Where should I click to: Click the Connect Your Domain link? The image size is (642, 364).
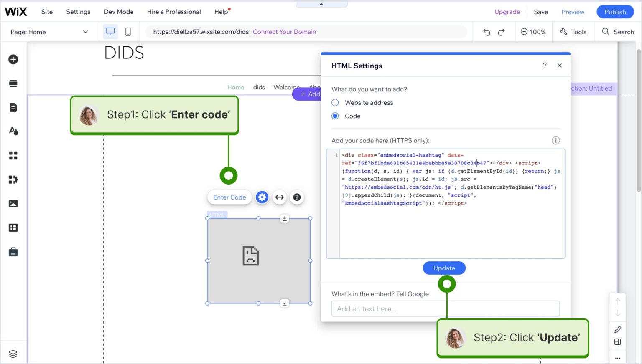pyautogui.click(x=284, y=32)
